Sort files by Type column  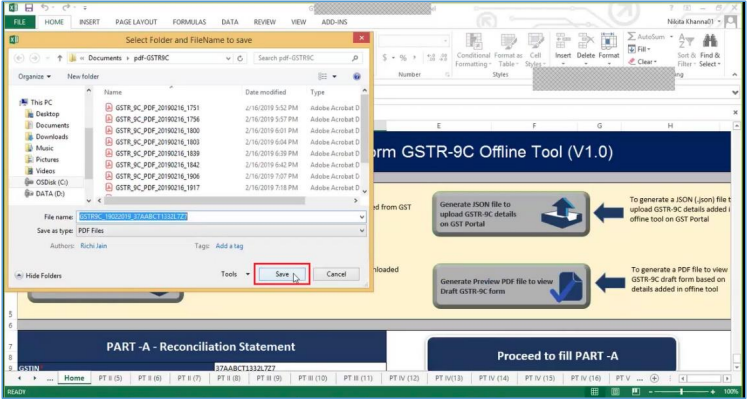coord(317,92)
